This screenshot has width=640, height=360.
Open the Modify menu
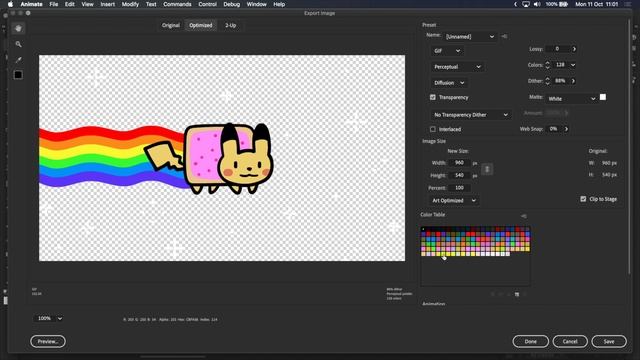click(130, 4)
